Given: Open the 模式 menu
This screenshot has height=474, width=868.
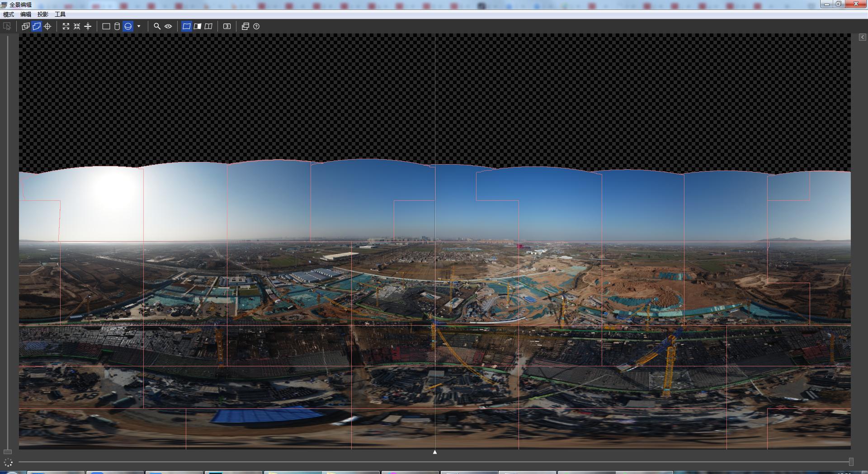Looking at the screenshot, I should [x=9, y=14].
